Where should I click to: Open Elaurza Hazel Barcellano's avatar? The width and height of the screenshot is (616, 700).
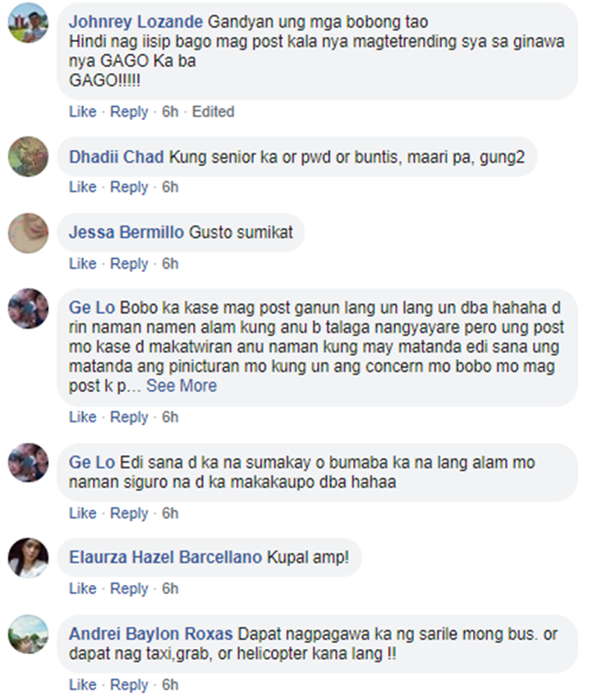tap(28, 558)
